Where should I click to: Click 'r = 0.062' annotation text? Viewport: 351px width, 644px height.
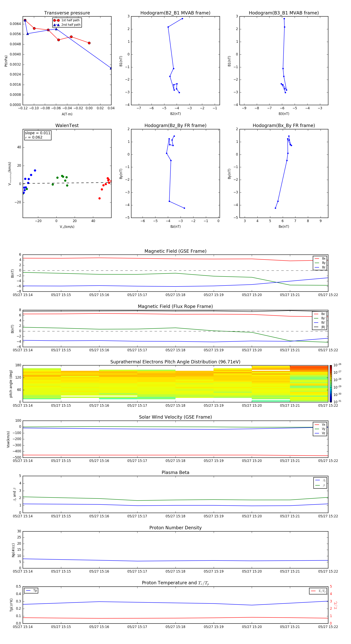[34, 137]
